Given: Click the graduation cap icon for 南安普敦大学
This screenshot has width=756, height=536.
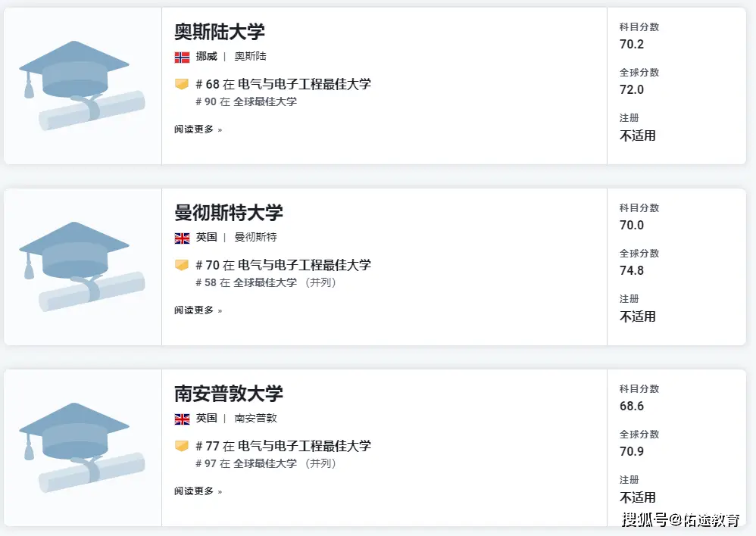Looking at the screenshot, I should coord(82,447).
